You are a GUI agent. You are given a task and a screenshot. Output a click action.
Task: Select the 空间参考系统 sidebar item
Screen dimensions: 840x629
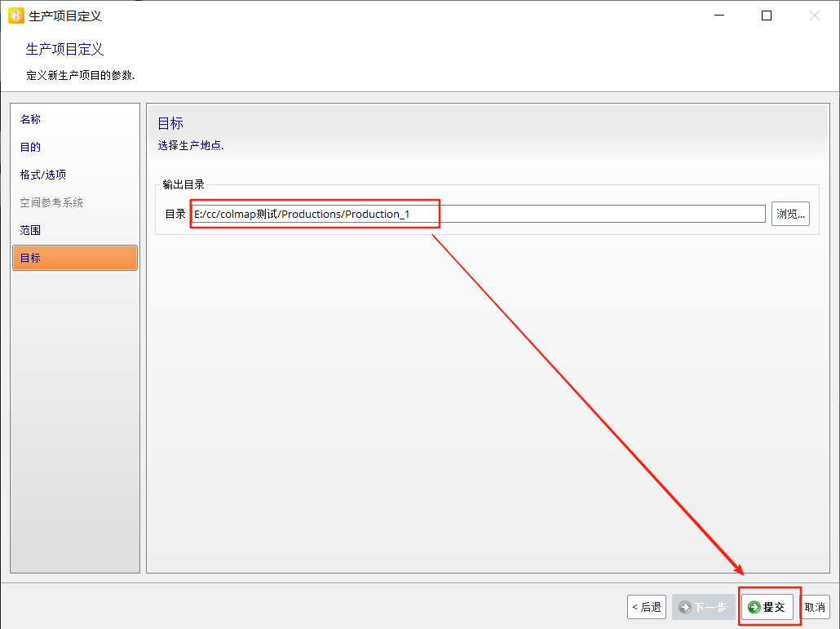[x=51, y=202]
